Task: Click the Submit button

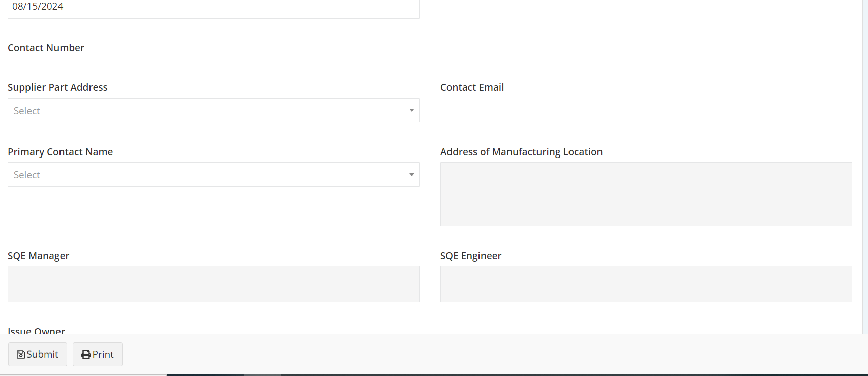Action: pos(38,354)
